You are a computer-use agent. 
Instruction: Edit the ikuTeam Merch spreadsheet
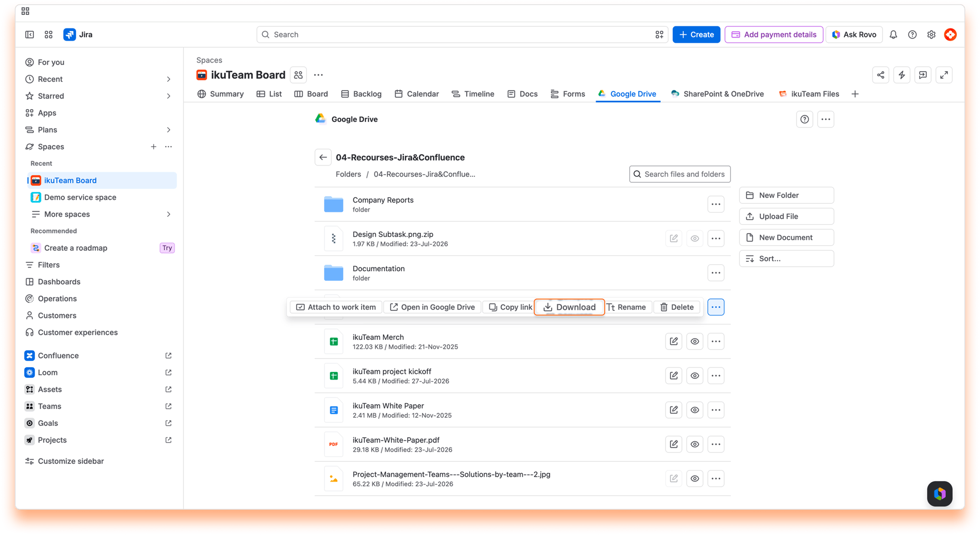674,341
